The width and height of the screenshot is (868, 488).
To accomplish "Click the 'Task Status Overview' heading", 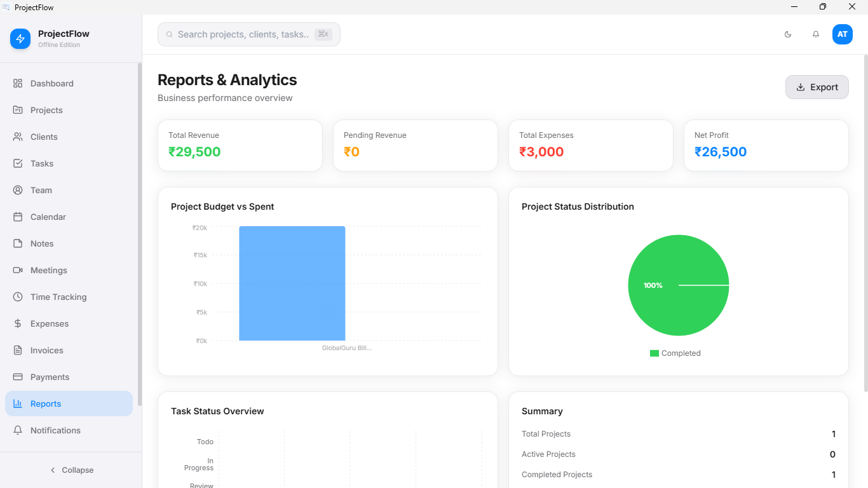I will pos(217,411).
